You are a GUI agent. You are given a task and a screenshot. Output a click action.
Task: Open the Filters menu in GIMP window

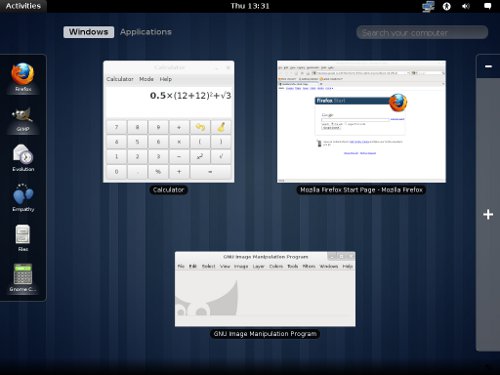point(309,266)
